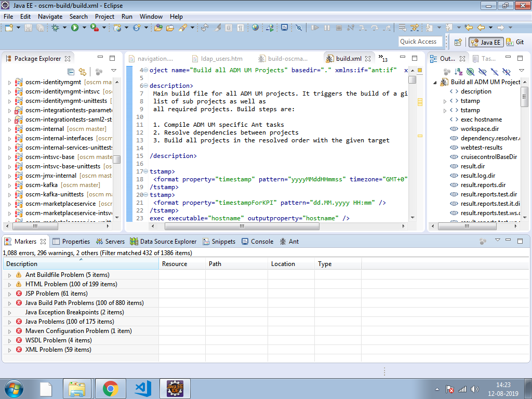Toggle Skip All Breakpoints icon
The height and width of the screenshot is (399, 532).
point(299,28)
